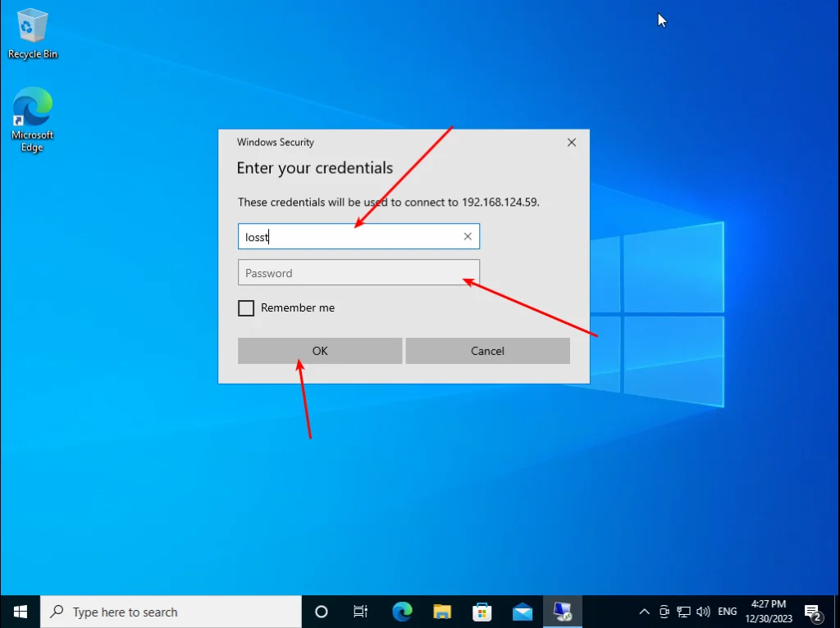This screenshot has height=628, width=840.
Task: Switch input language via ENG indicator
Action: point(727,612)
